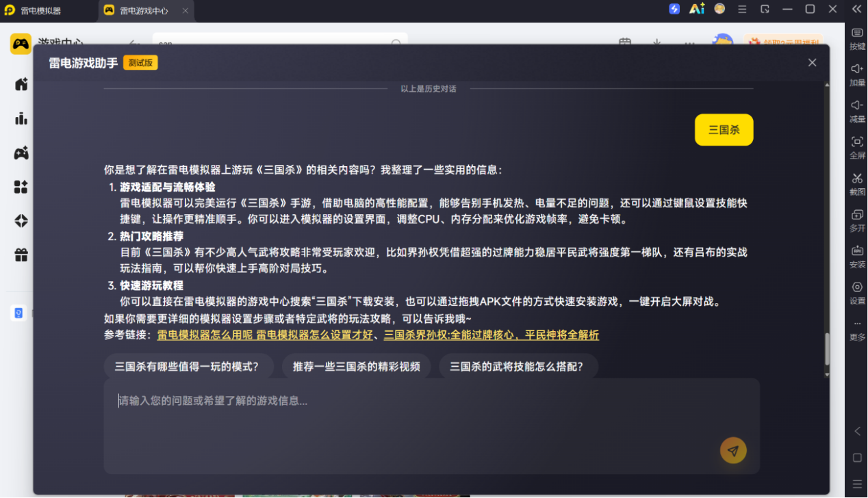
Task: Click heading 热门攻略推荐
Action: (x=151, y=236)
